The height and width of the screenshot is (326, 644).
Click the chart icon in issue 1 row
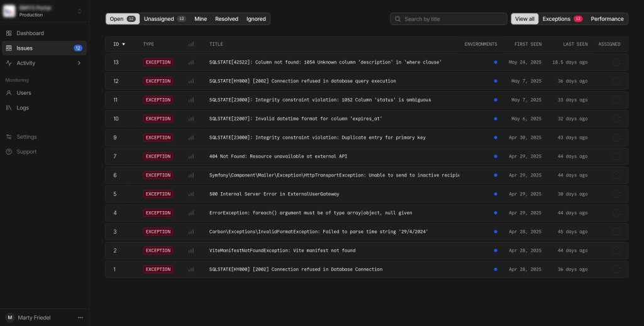coord(191,270)
